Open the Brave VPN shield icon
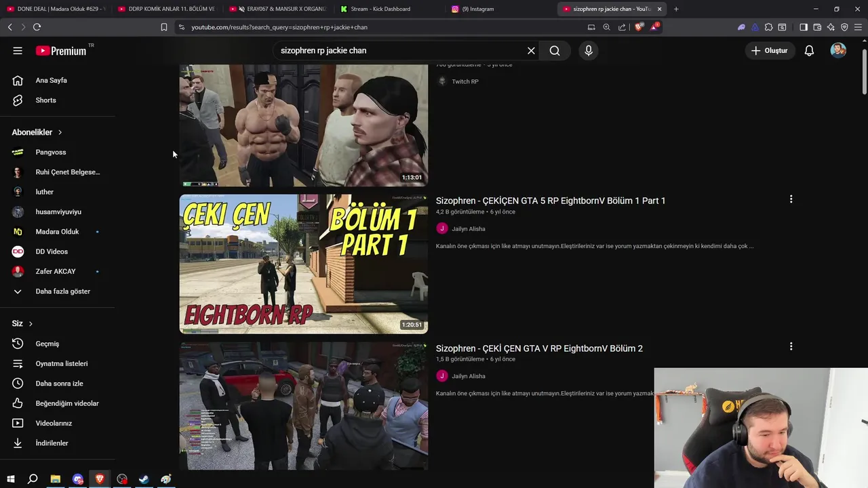868x488 pixels. click(x=844, y=27)
